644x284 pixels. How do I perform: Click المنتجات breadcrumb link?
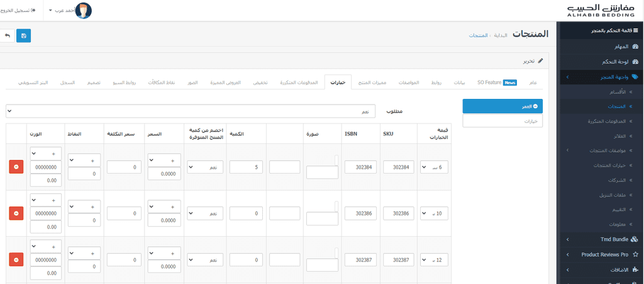click(478, 35)
